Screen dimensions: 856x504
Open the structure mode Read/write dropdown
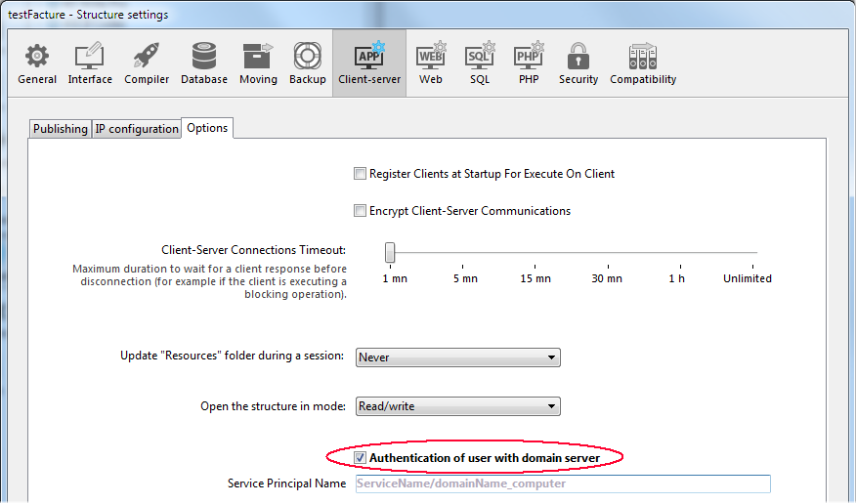[x=458, y=406]
